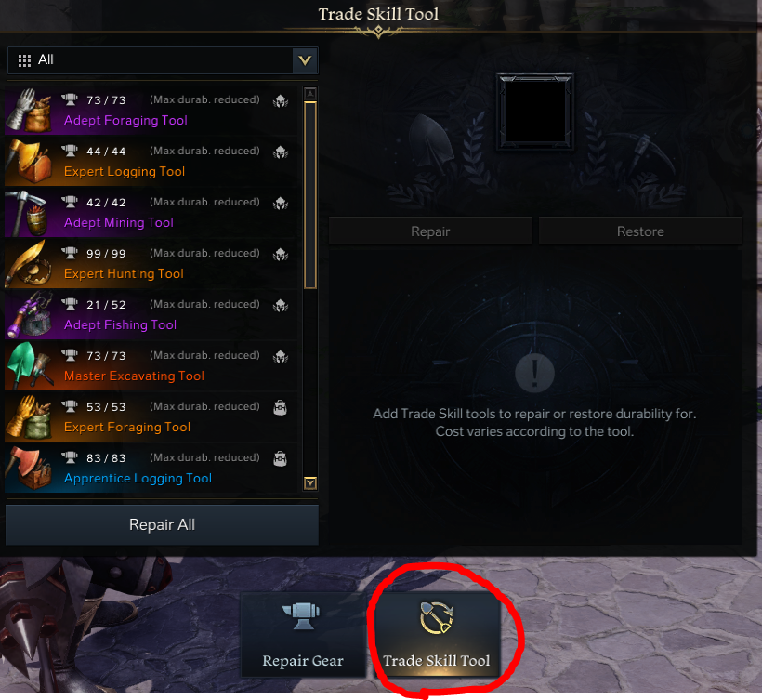Click equipped helmet icon on Adept Foraging Tool

tap(281, 101)
